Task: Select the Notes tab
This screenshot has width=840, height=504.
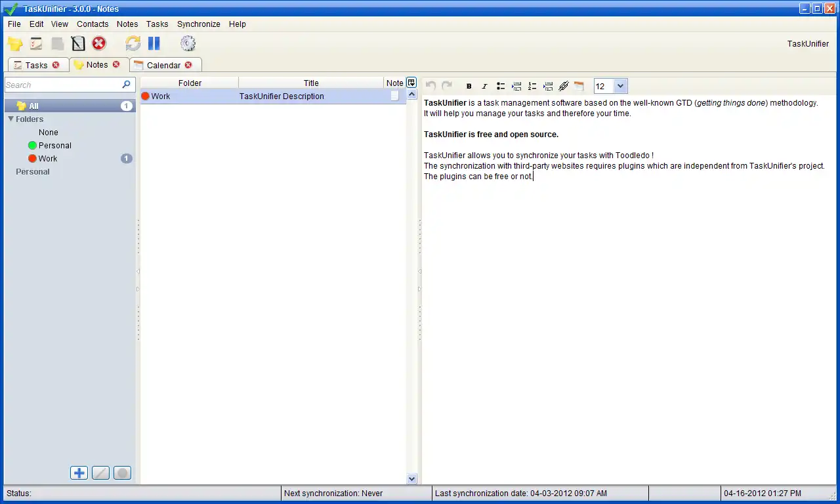Action: pos(97,64)
